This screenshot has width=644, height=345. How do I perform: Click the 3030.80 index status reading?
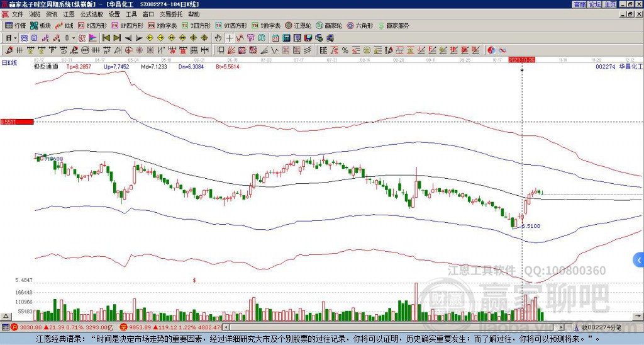(31, 327)
